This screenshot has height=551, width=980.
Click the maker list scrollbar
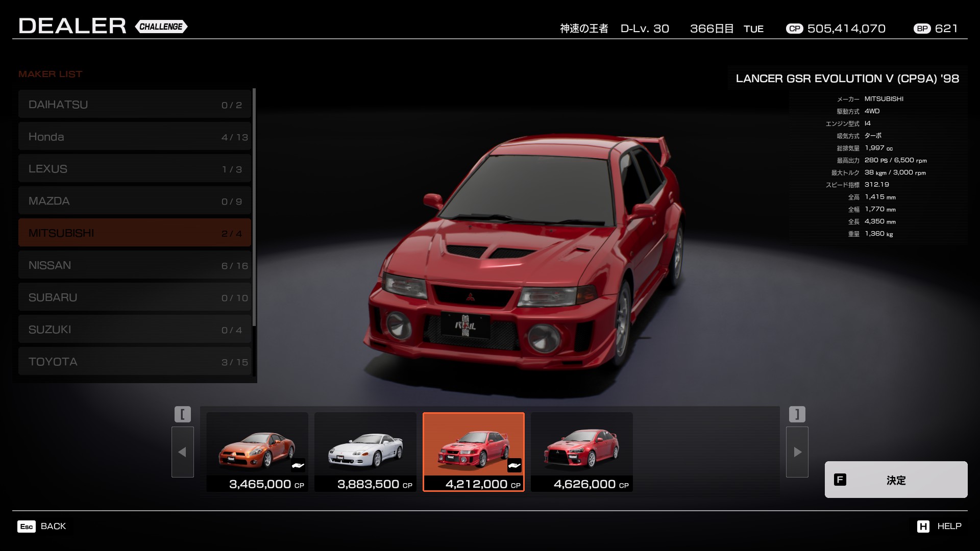254,207
